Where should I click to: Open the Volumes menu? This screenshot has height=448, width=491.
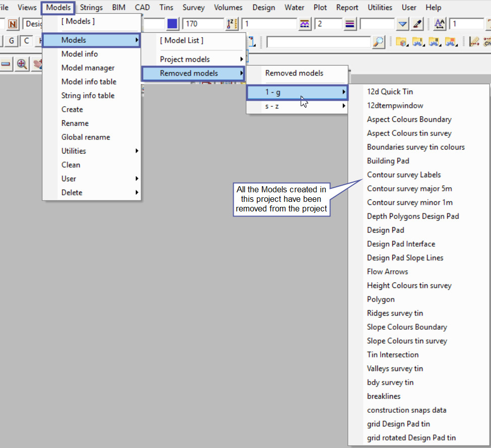228,8
